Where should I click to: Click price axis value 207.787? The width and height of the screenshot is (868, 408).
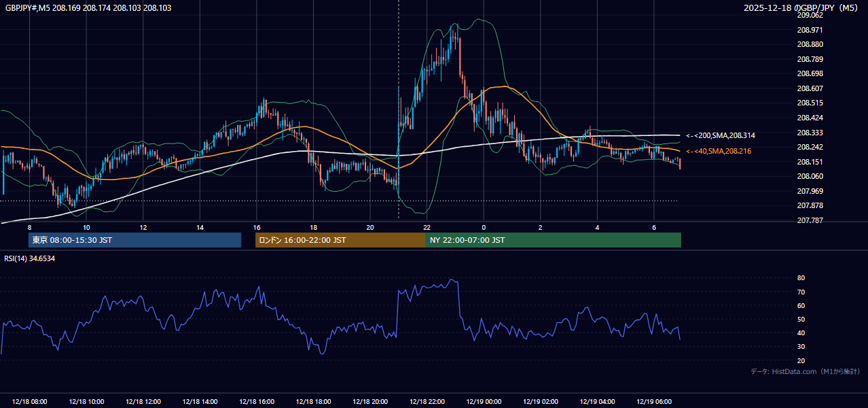810,220
